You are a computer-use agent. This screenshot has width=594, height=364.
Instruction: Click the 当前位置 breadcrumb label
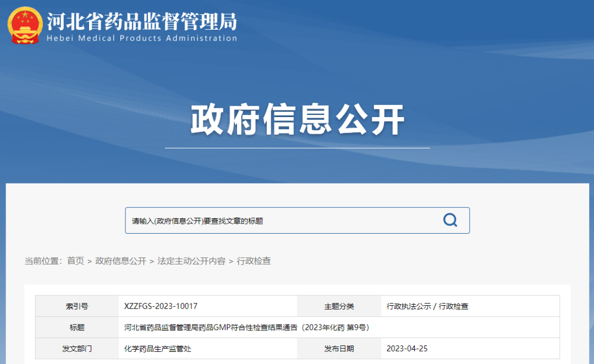43,261
